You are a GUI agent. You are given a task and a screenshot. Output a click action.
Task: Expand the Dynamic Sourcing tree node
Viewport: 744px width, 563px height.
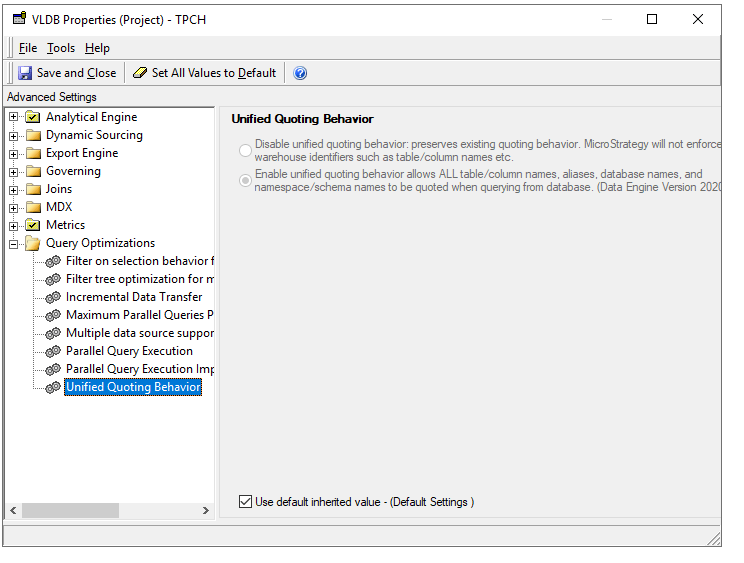(x=14, y=135)
